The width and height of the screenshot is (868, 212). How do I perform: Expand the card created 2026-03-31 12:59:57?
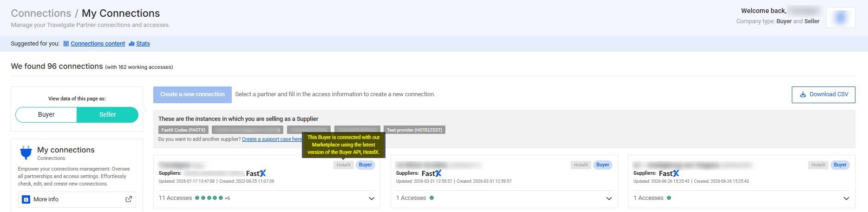click(x=609, y=199)
